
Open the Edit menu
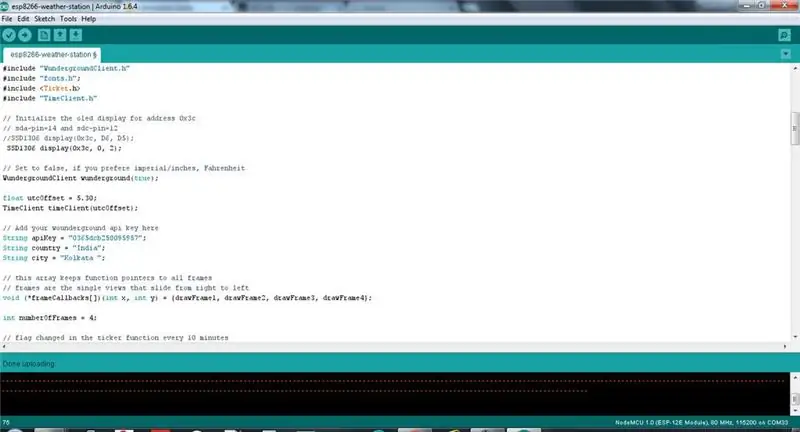point(23,19)
